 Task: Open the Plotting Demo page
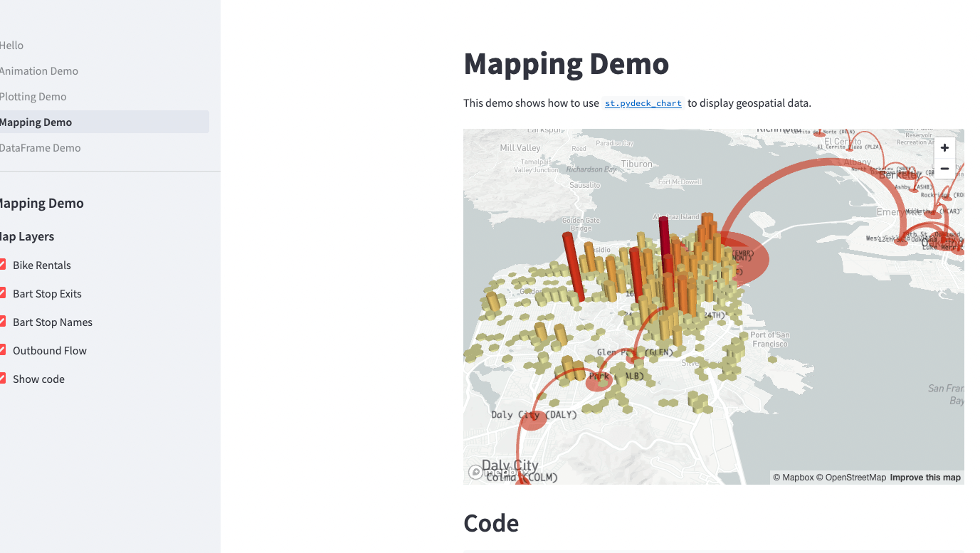[x=33, y=97]
